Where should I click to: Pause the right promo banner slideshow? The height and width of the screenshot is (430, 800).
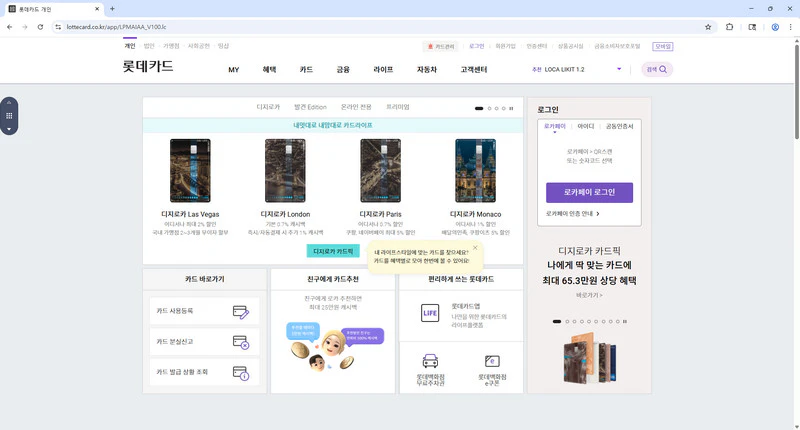pyautogui.click(x=625, y=321)
